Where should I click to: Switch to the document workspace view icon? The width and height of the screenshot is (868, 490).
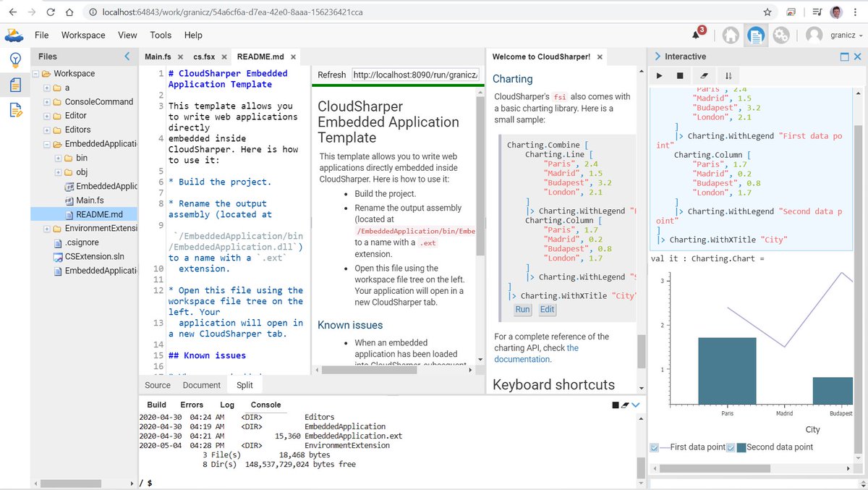(x=756, y=35)
